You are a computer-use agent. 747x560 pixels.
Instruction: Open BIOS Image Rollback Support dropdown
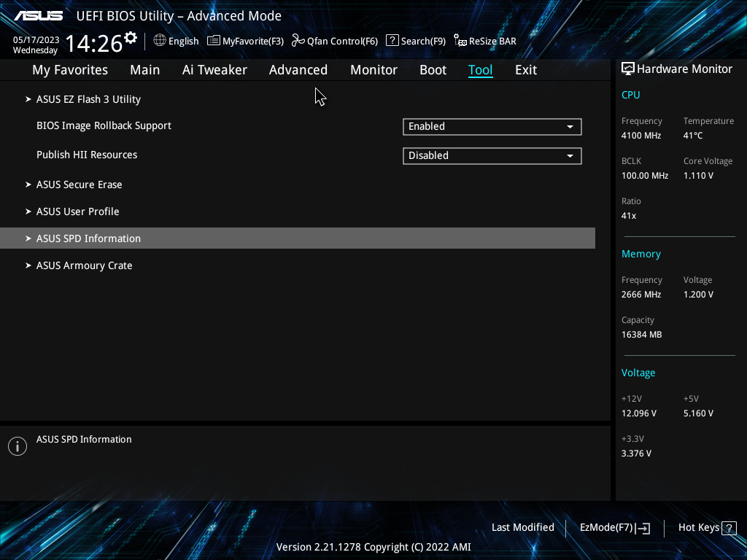click(x=492, y=127)
